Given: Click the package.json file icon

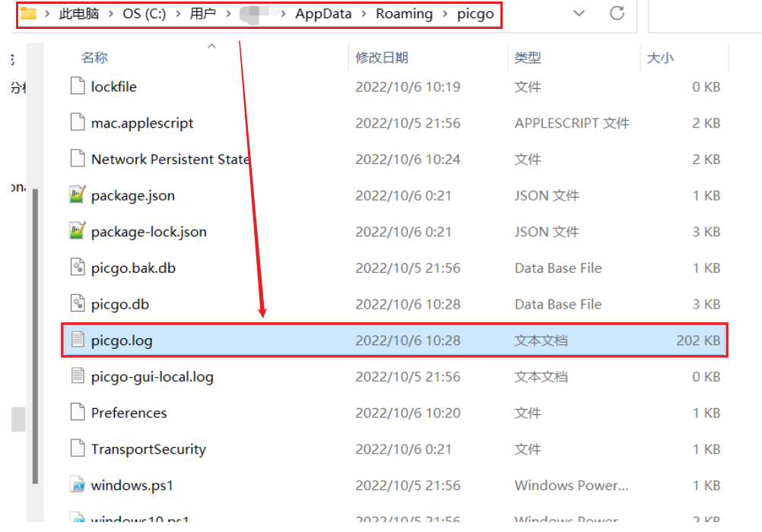Looking at the screenshot, I should pos(78,195).
